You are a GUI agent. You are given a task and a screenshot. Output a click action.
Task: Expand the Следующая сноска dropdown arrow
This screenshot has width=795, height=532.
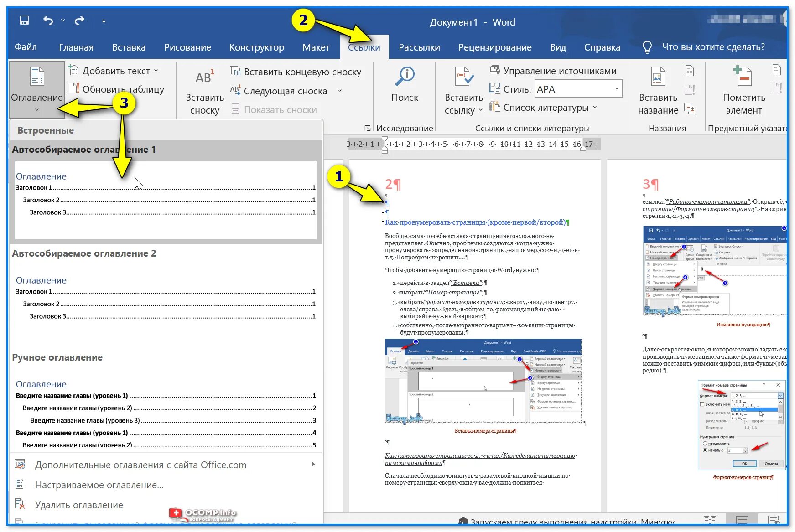(340, 91)
